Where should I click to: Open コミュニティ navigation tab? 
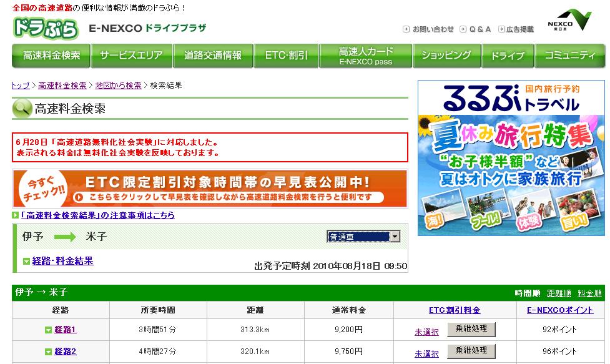570,56
